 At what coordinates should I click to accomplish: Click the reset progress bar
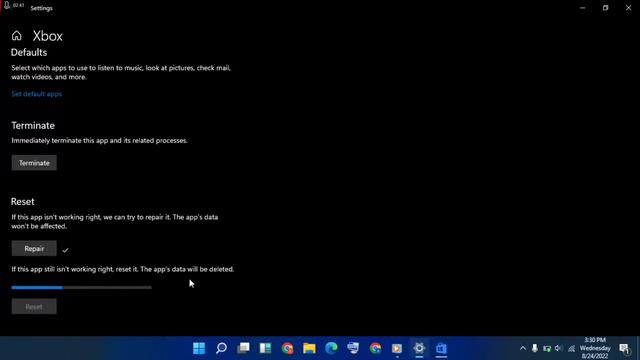(81, 287)
